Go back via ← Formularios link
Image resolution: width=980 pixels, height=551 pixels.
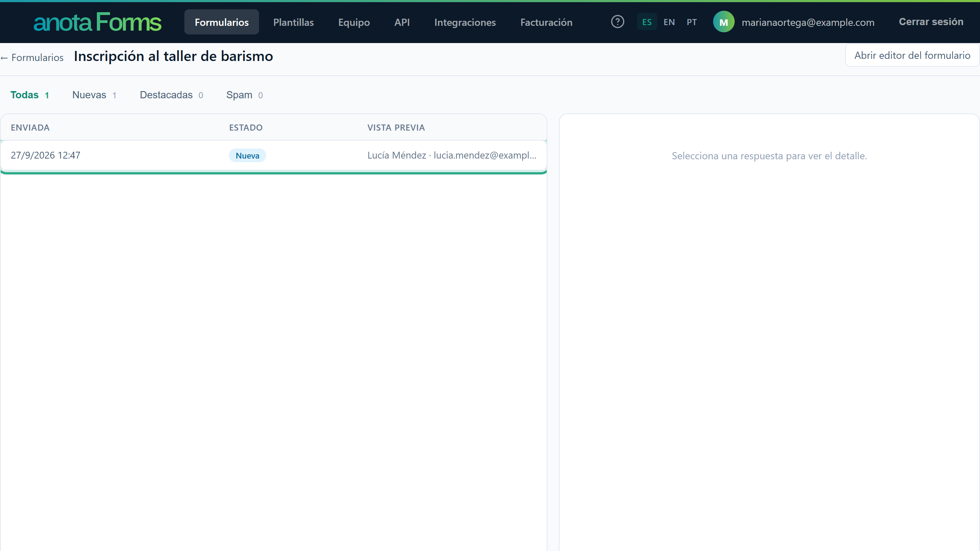tap(32, 57)
